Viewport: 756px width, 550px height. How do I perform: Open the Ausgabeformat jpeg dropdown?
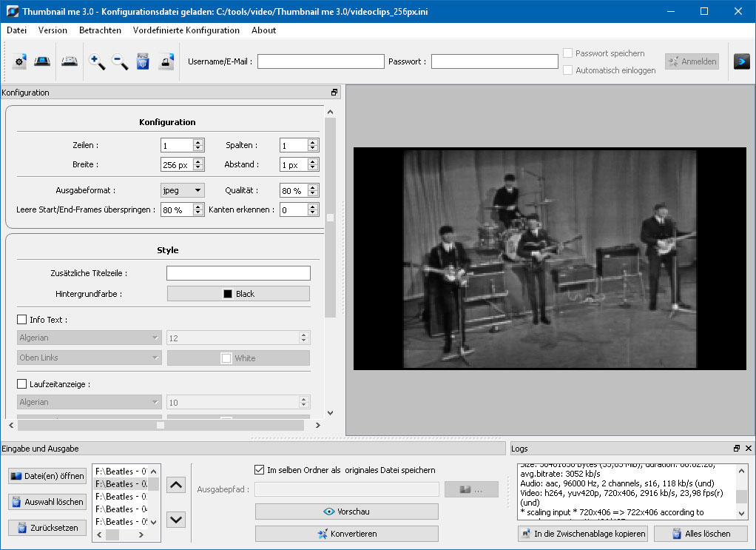pos(182,190)
